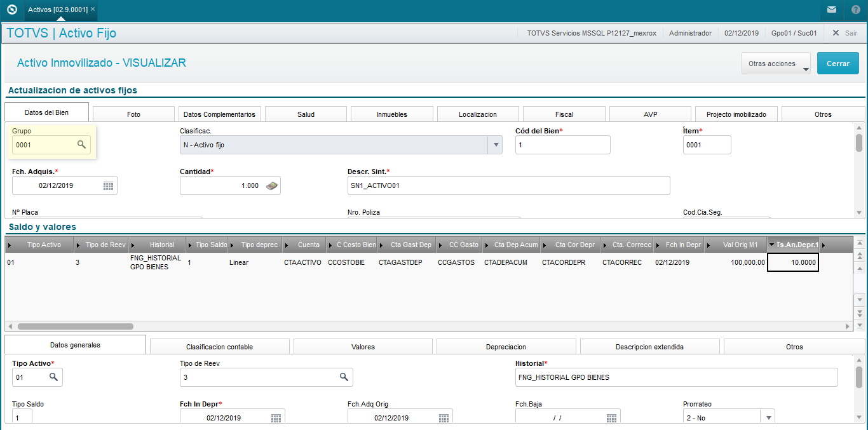Switch to the Foto tab

[133, 114]
